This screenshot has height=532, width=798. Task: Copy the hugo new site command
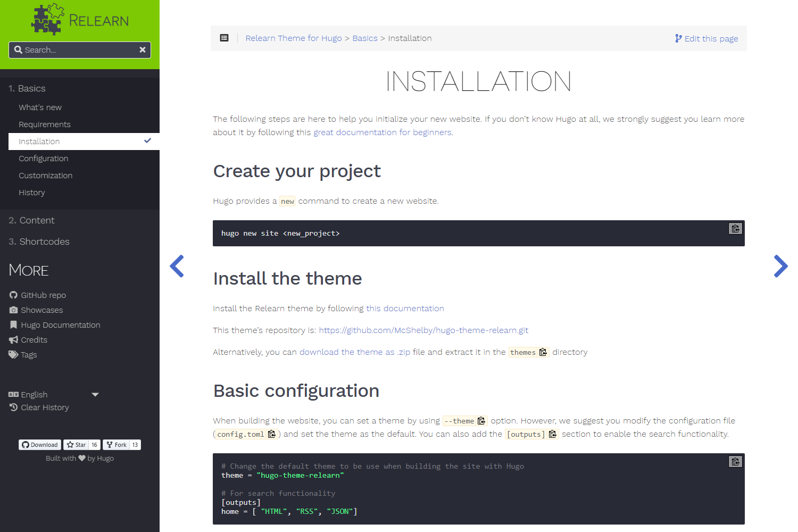pyautogui.click(x=735, y=229)
